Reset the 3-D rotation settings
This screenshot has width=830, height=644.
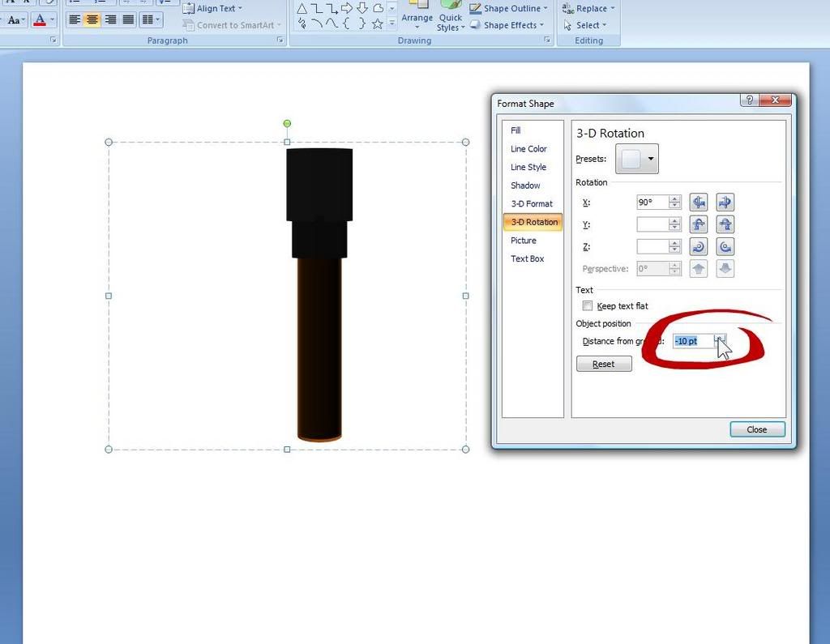604,364
